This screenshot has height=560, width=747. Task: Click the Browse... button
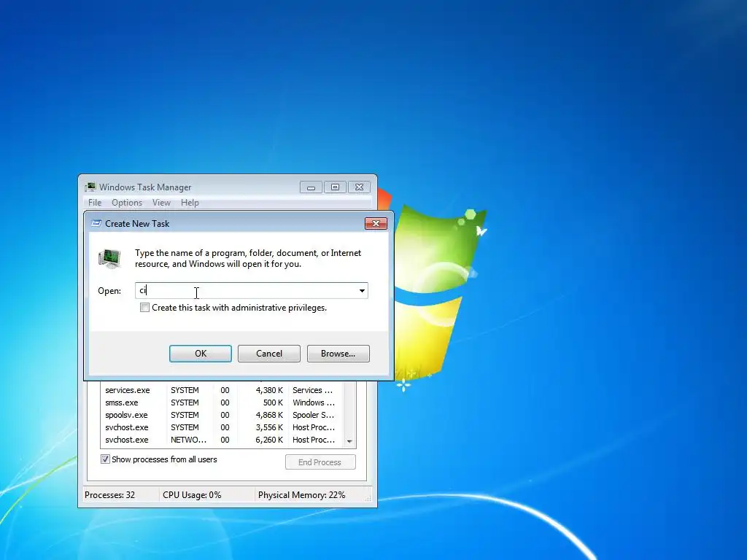pos(338,354)
